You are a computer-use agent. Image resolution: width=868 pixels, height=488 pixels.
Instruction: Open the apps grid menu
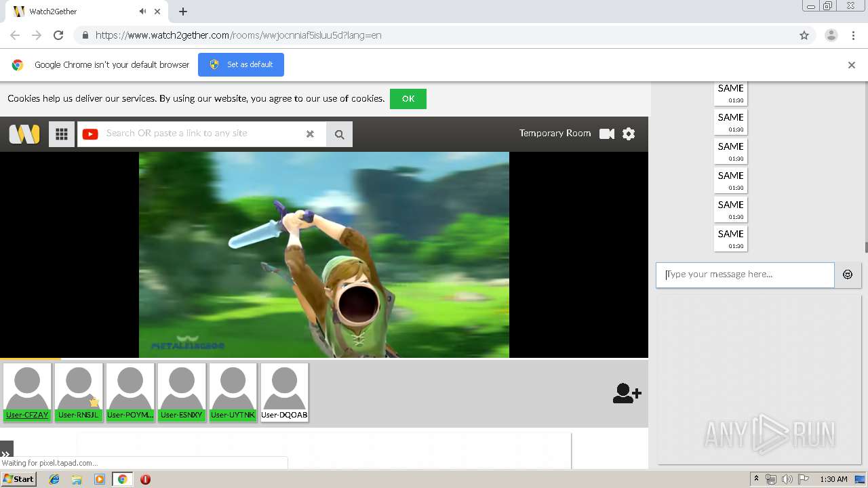(x=62, y=134)
